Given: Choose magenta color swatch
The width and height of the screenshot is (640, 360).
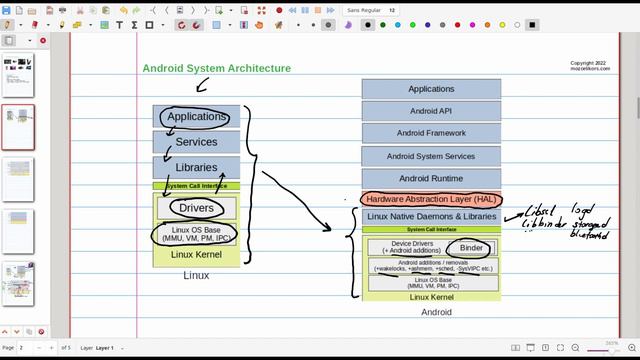Looking at the screenshot, I should click(x=472, y=25).
